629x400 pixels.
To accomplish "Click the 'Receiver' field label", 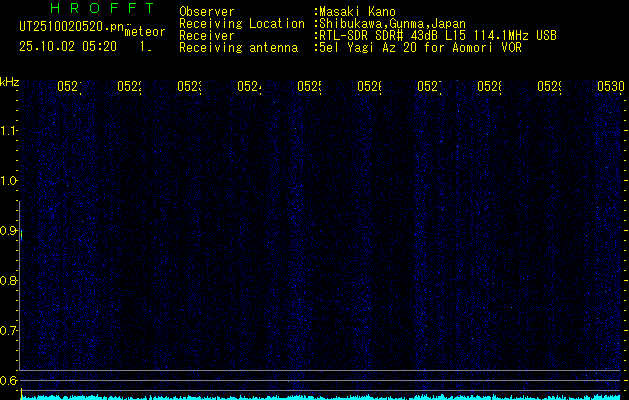I will (207, 36).
